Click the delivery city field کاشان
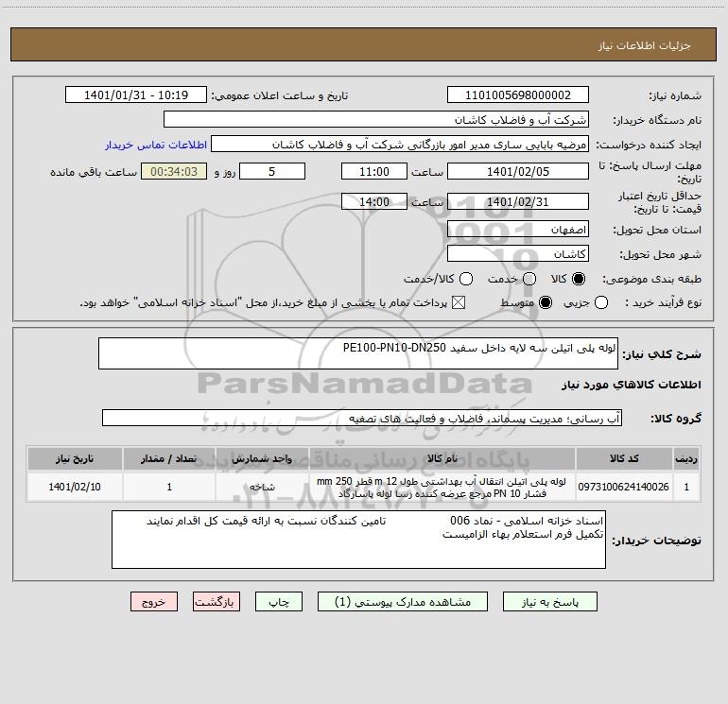 (518, 253)
